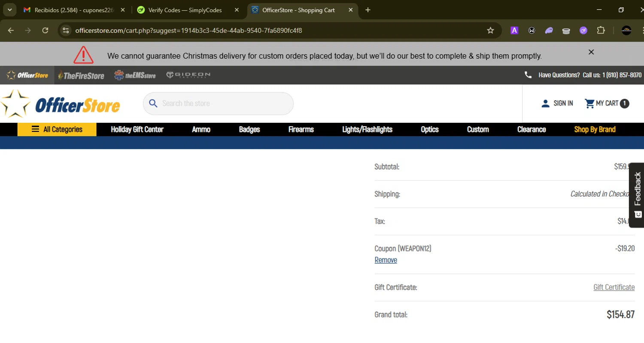Visit TheFireStore site link
This screenshot has height=343, width=644.
tap(81, 76)
